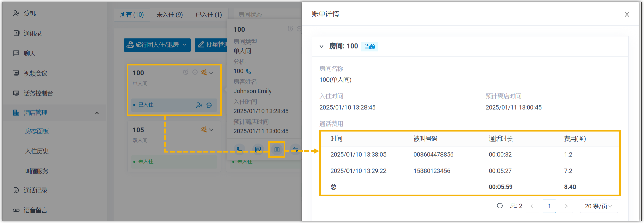Click the guest info icon on room 100 card

click(x=199, y=105)
